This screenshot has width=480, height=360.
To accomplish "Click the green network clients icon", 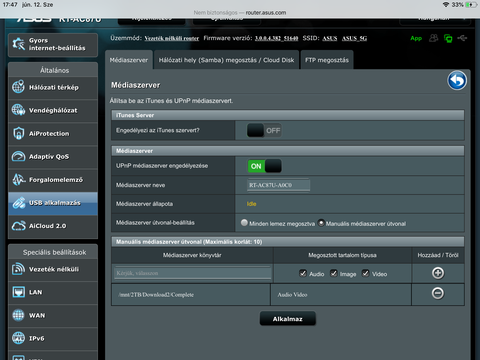I will (448, 38).
